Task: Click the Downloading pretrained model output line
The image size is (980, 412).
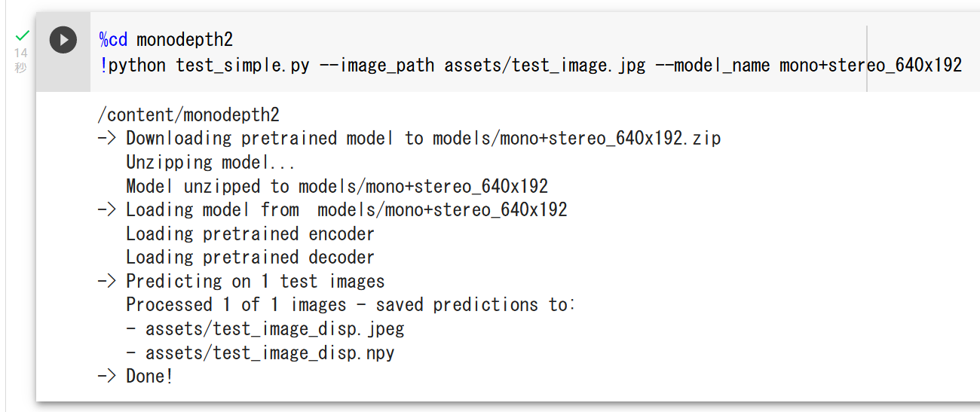Action: pyautogui.click(x=409, y=139)
